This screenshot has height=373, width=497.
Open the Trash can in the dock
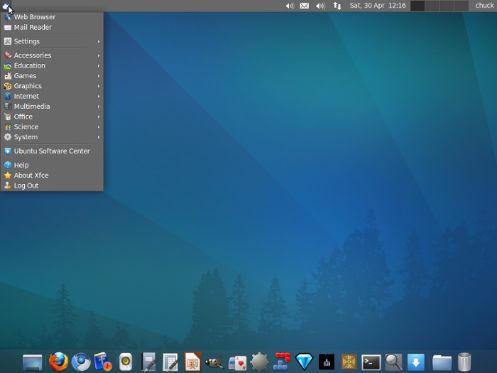(464, 362)
